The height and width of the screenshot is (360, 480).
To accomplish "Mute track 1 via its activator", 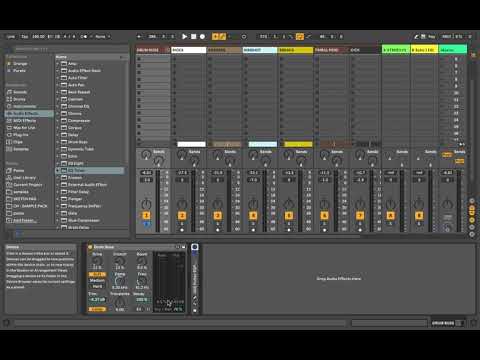I will pyautogui.click(x=146, y=215).
